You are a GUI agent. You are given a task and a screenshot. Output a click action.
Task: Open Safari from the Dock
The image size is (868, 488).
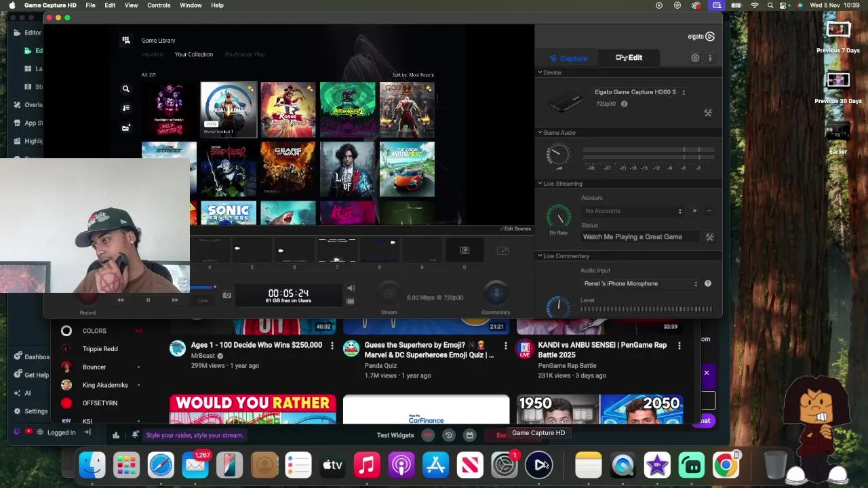161,465
